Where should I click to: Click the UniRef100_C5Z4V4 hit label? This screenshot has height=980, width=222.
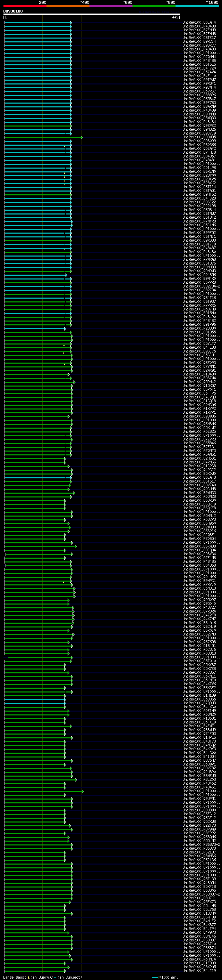click(x=199, y=72)
